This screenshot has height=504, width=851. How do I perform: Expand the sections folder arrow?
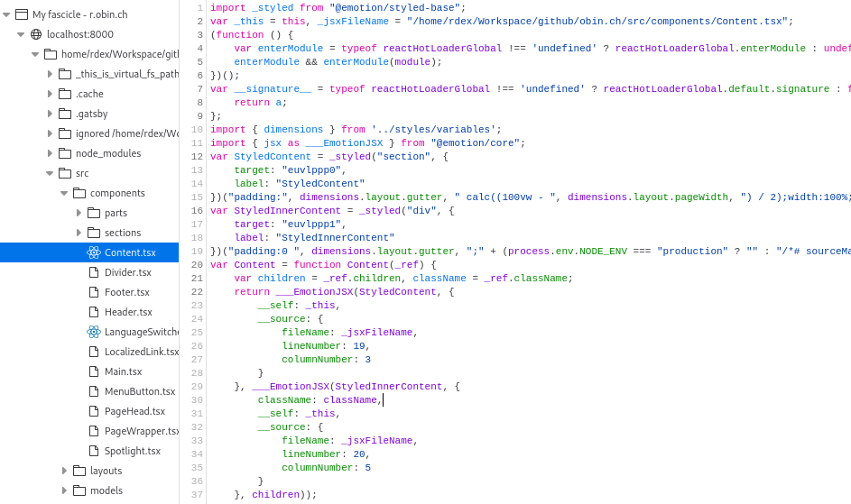point(79,233)
